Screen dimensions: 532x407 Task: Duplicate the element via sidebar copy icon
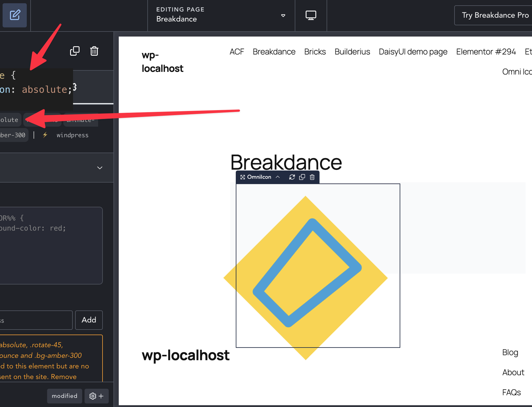(x=75, y=51)
